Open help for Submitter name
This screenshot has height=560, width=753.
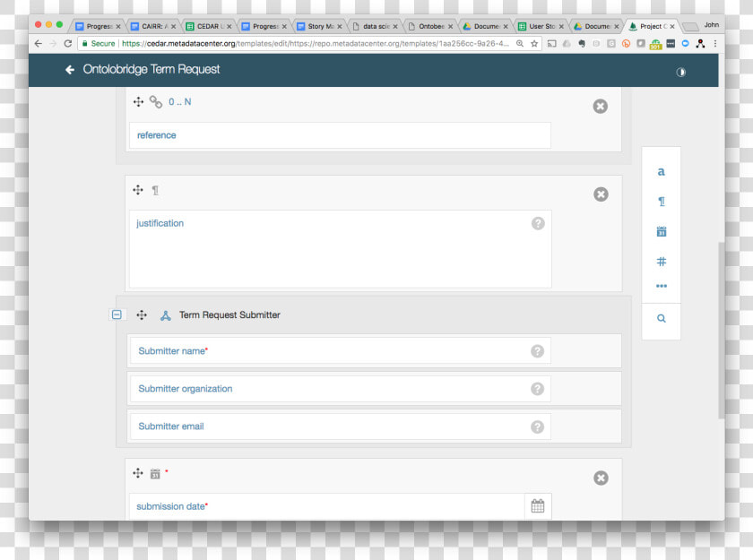pyautogui.click(x=537, y=351)
